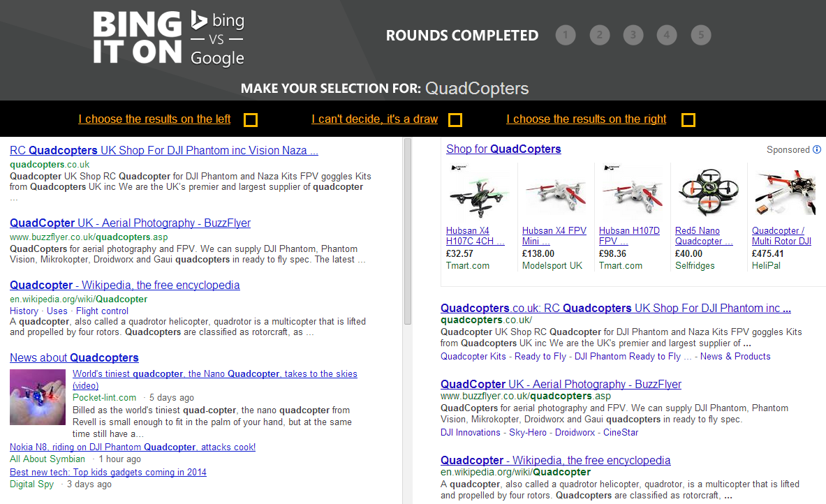Open 'Hubsan X4 H107C 4CH' product link
Viewport: 826px width, 504px height.
click(475, 236)
